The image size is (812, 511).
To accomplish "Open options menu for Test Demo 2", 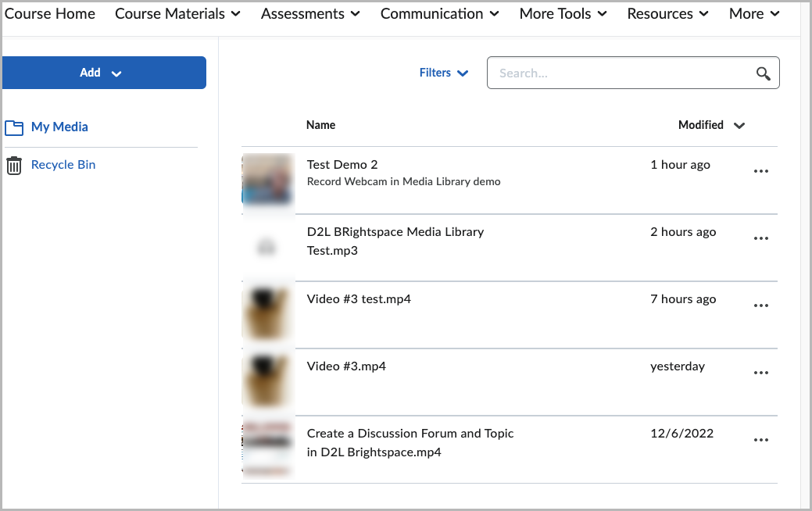I will (760, 171).
